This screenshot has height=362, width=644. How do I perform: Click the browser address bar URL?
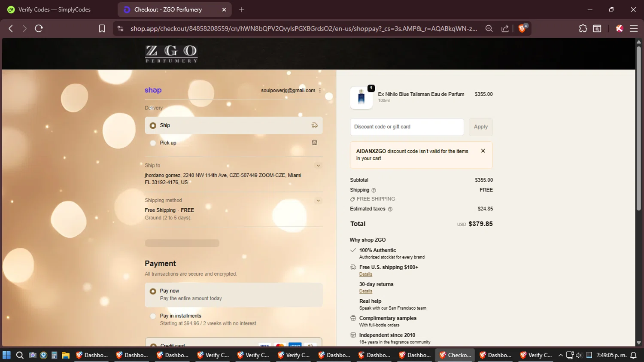point(304,28)
